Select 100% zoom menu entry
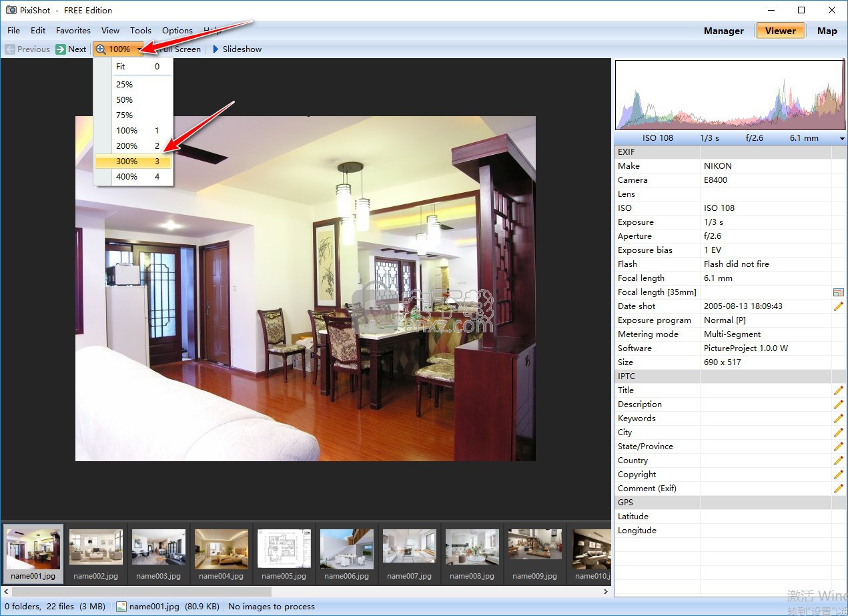The image size is (848, 616). click(x=133, y=130)
